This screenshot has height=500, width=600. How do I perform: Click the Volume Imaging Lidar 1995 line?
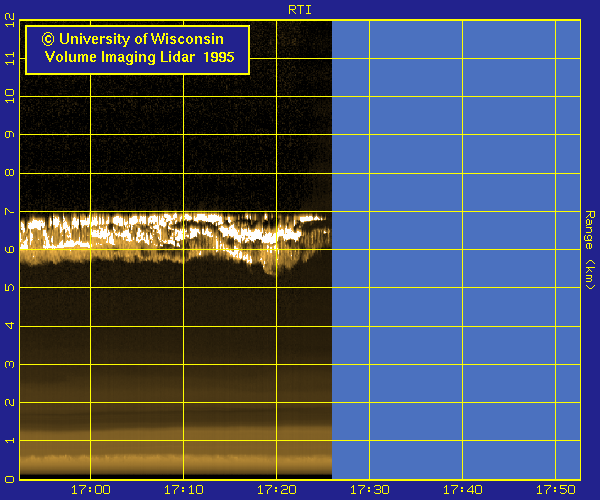click(x=139, y=57)
